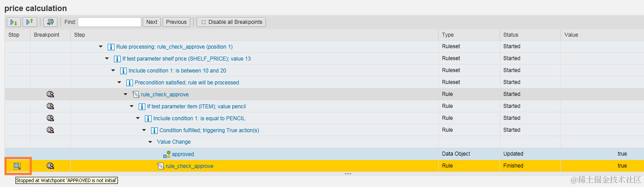
Task: Open the 'approved' data object link
Action: (183, 154)
